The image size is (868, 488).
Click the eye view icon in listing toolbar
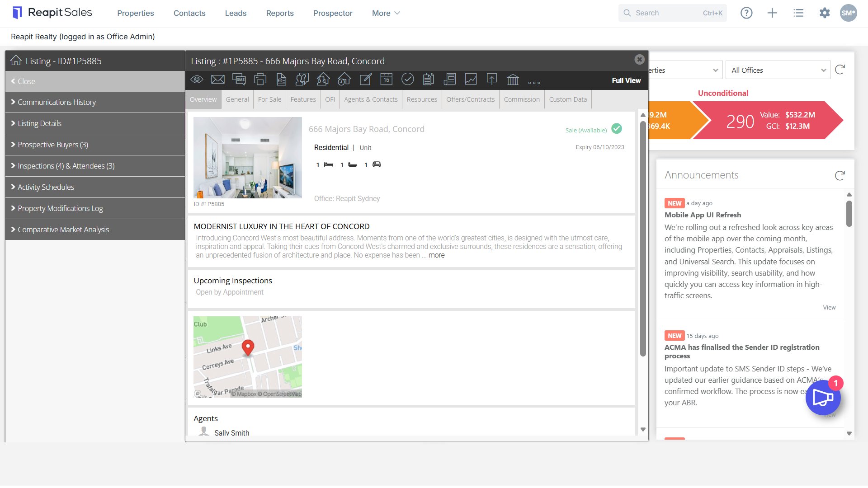click(197, 80)
